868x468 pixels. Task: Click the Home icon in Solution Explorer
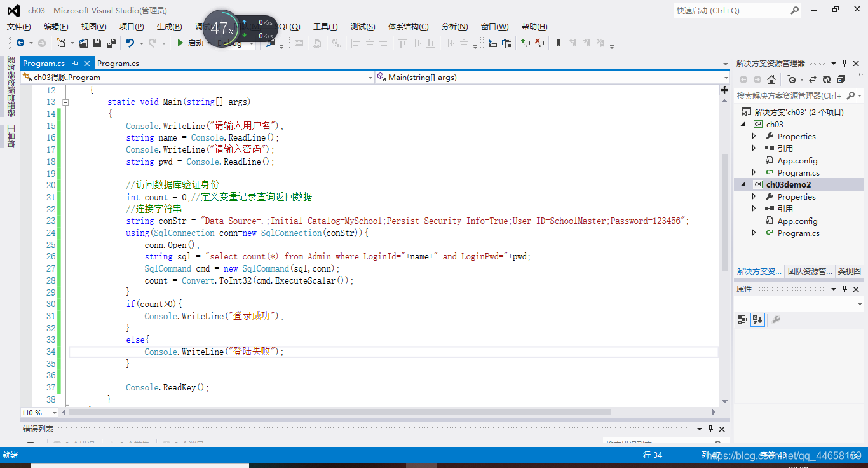771,79
